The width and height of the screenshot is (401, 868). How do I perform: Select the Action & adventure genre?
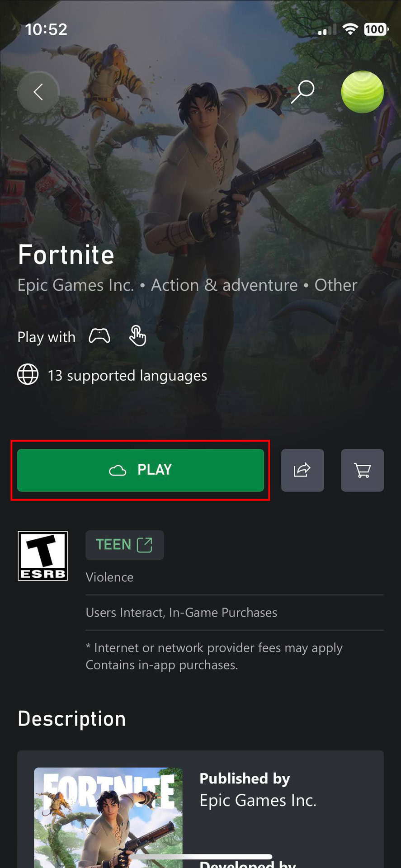pos(224,285)
